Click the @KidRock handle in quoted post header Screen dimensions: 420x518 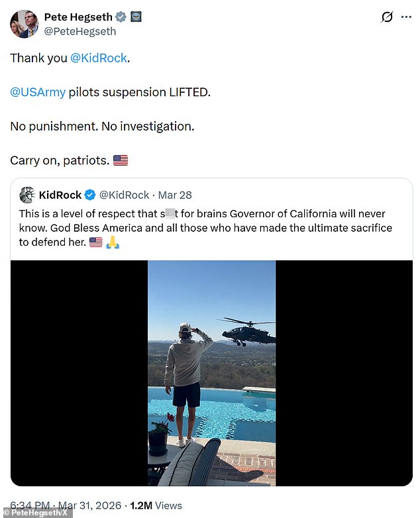point(124,195)
